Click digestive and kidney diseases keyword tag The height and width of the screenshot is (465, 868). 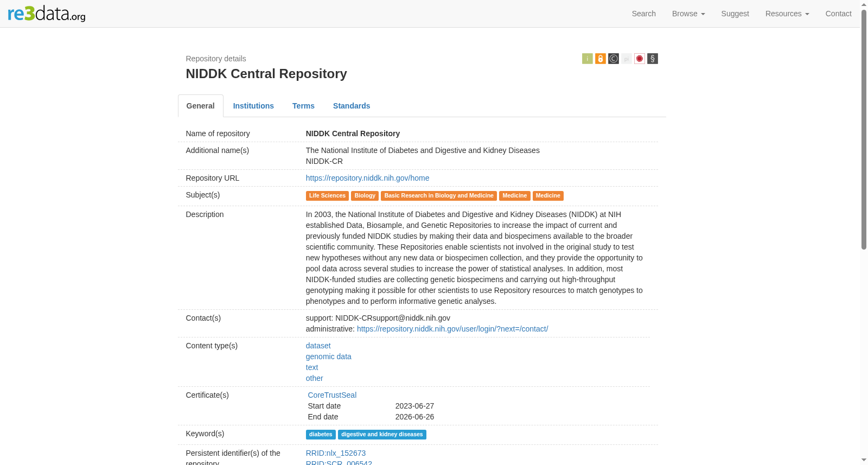(x=382, y=435)
